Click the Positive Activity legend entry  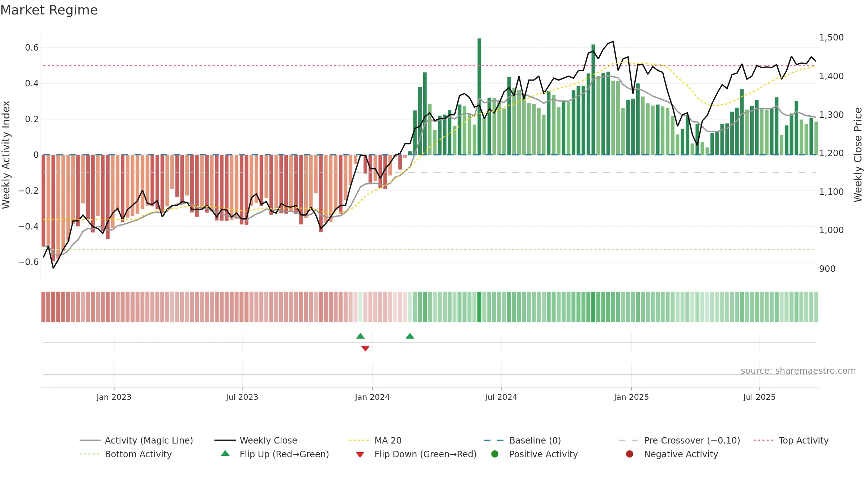pyautogui.click(x=535, y=454)
